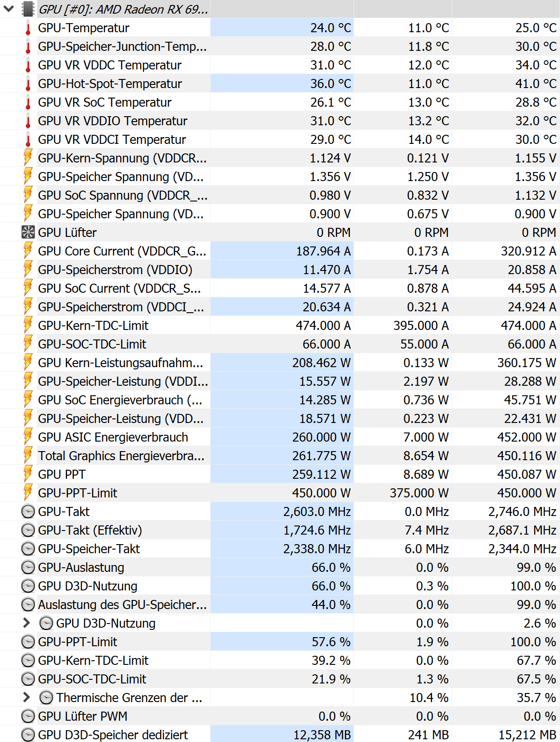Image resolution: width=560 pixels, height=742 pixels.
Task: Click lightning icon beside GPU-SOC-TDC-Limit amperage row
Action: [x=28, y=344]
